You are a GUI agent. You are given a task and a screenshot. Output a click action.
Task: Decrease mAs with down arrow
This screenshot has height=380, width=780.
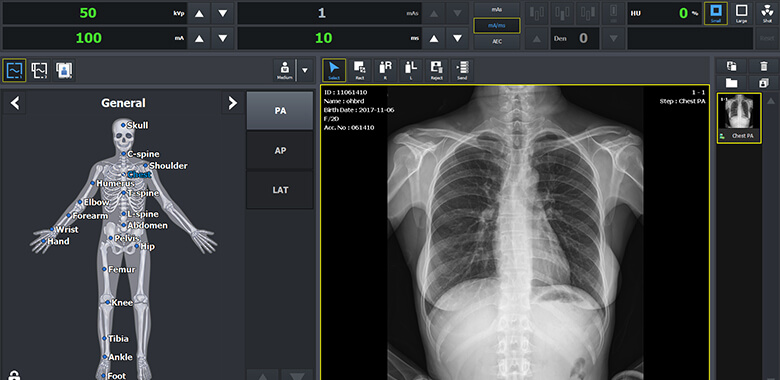(x=458, y=13)
